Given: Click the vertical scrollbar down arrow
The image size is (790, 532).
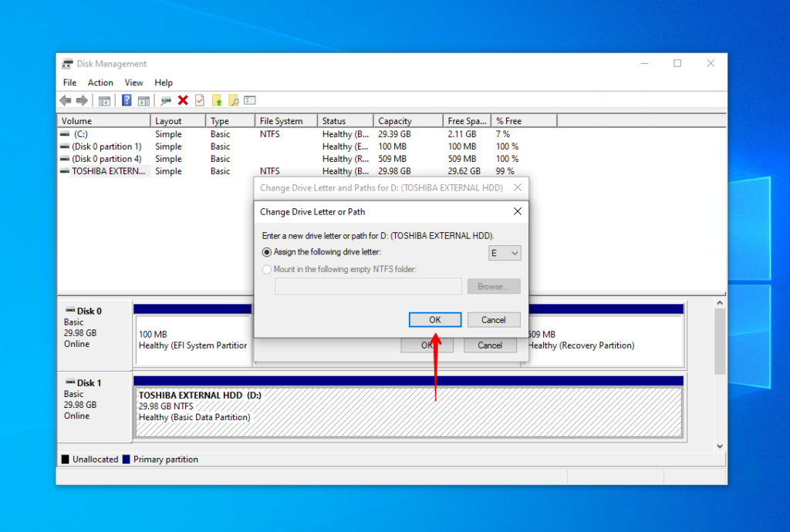Looking at the screenshot, I should pyautogui.click(x=720, y=445).
